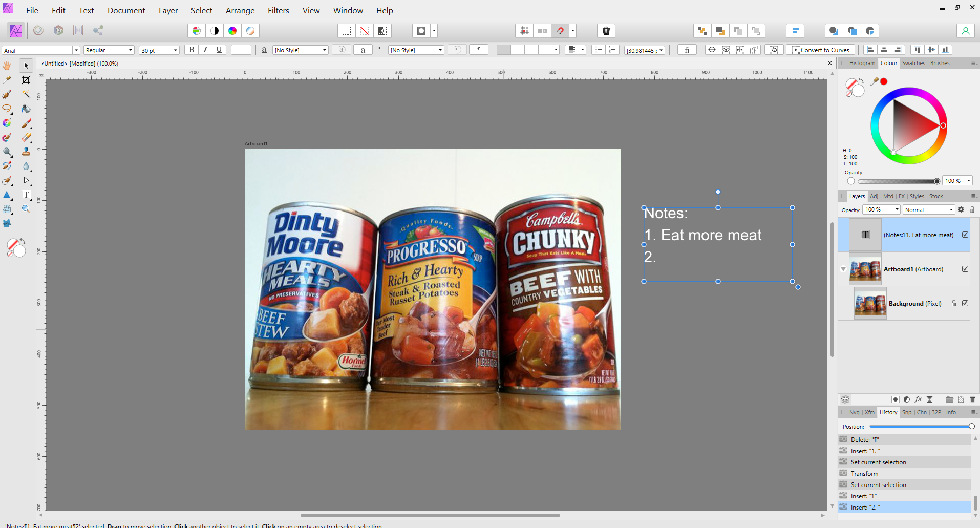The width and height of the screenshot is (980, 528).
Task: Click the Bold formatting button
Action: tap(191, 50)
